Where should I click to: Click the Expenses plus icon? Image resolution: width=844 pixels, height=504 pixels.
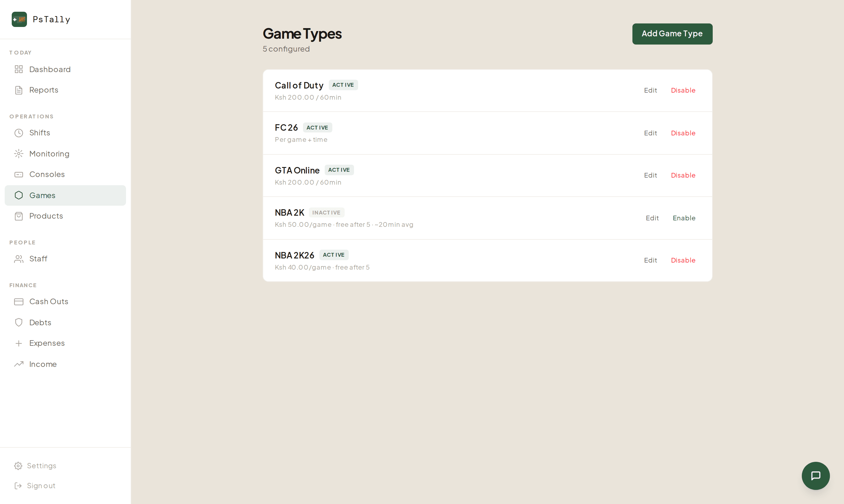[x=19, y=343]
